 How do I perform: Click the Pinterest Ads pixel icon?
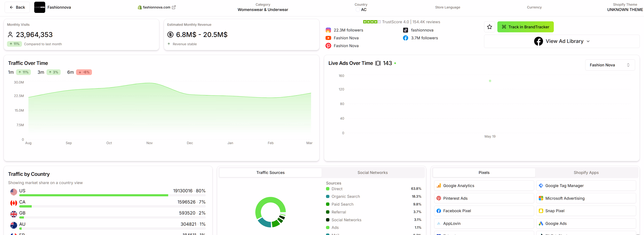click(438, 198)
